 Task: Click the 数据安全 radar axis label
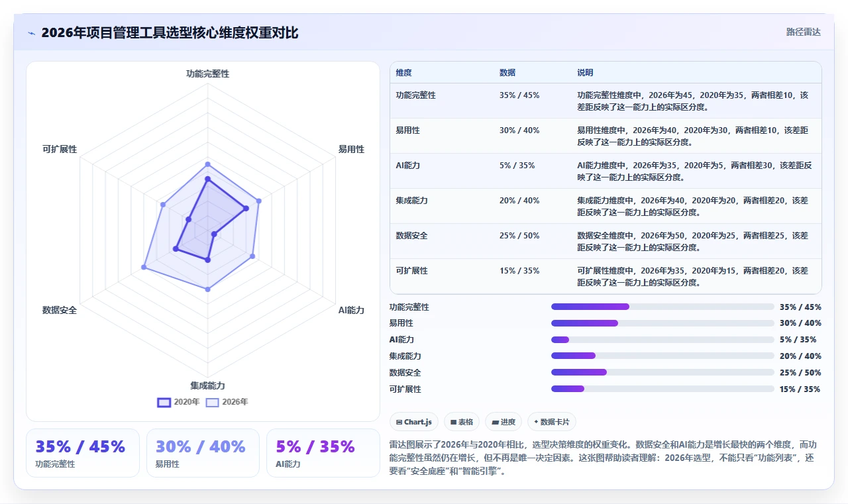[x=60, y=311]
